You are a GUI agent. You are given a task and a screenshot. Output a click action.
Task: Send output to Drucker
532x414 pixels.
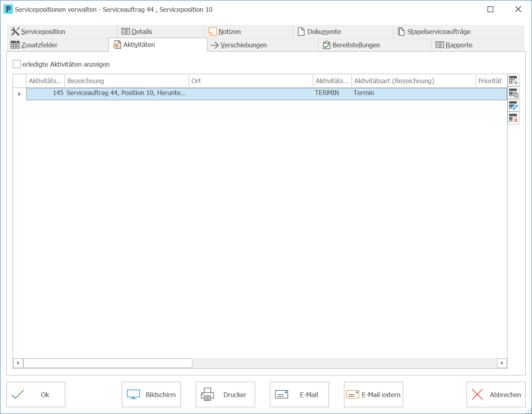point(225,394)
